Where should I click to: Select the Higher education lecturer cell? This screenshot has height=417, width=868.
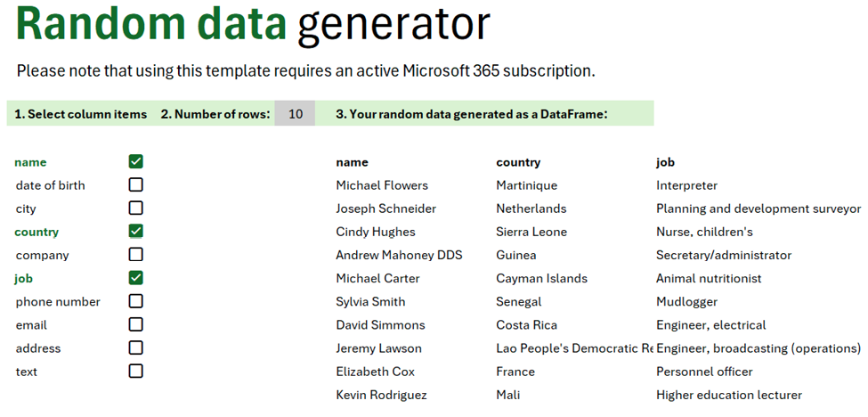pyautogui.click(x=729, y=395)
